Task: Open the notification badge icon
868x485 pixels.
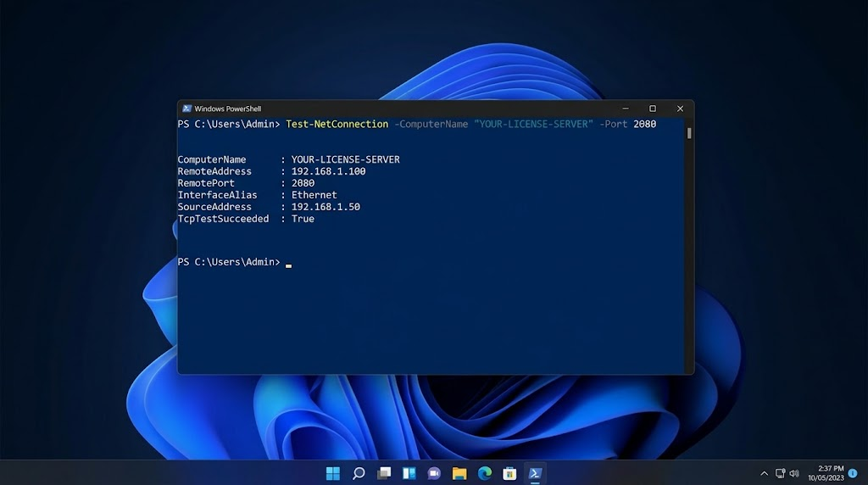Action: 853,473
